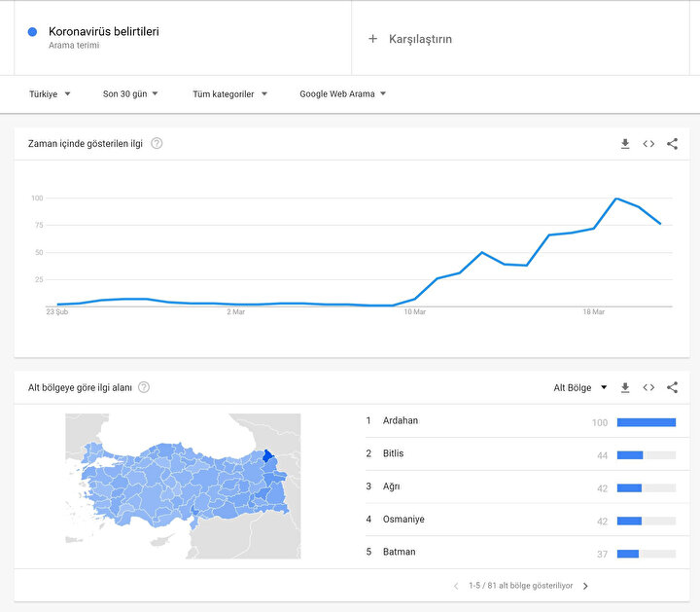The width and height of the screenshot is (700, 612).
Task: Click embed icon for time chart
Action: click(648, 144)
